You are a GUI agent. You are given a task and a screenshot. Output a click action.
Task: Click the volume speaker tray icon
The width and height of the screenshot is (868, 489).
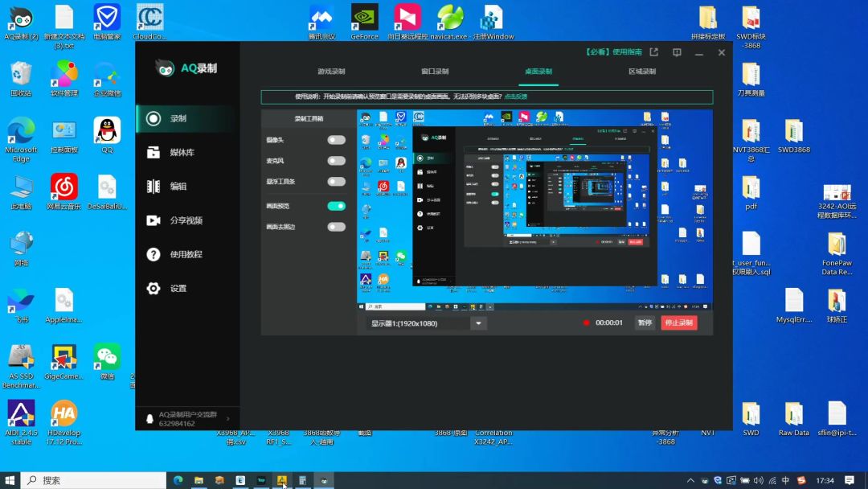click(x=759, y=480)
